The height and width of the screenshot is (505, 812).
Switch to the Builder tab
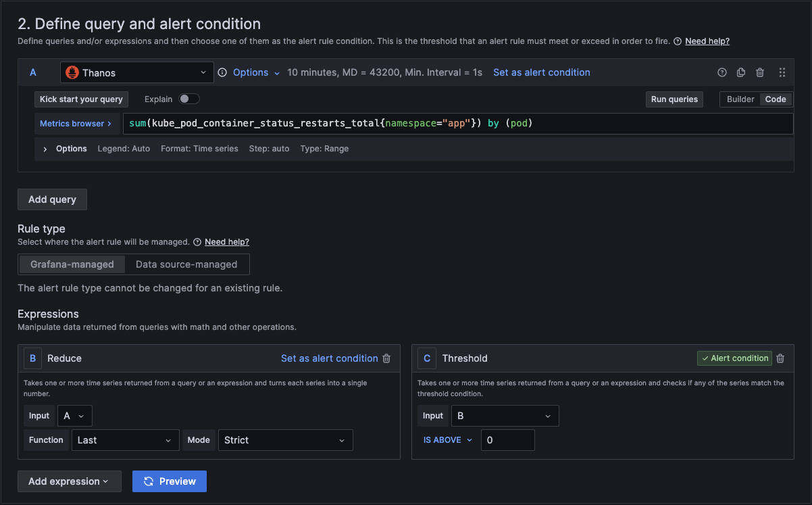tap(740, 99)
